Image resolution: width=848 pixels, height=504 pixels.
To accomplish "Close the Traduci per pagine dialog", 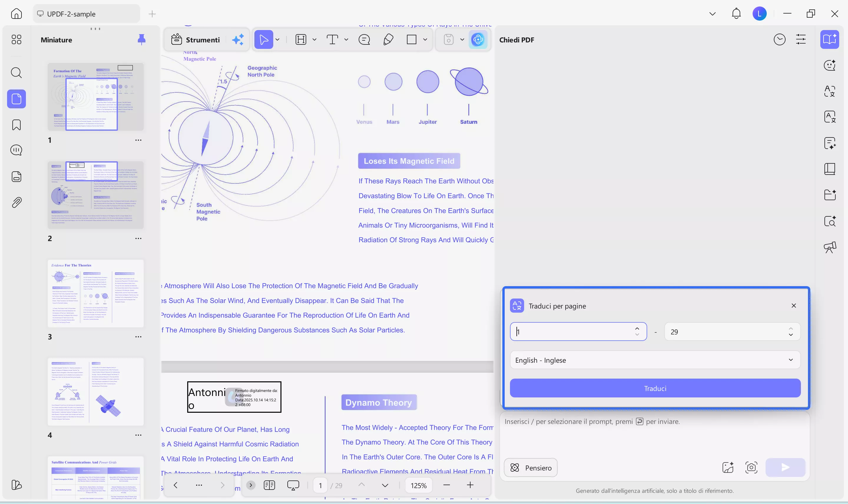I will 794,306.
